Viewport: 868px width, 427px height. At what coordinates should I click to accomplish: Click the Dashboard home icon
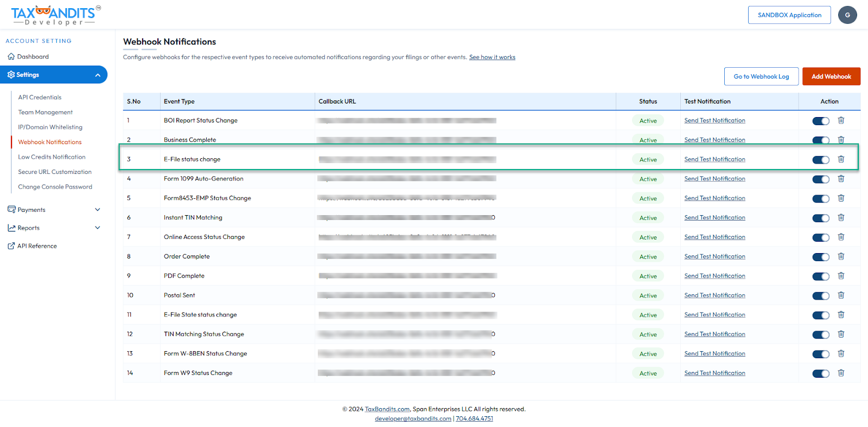(x=11, y=56)
